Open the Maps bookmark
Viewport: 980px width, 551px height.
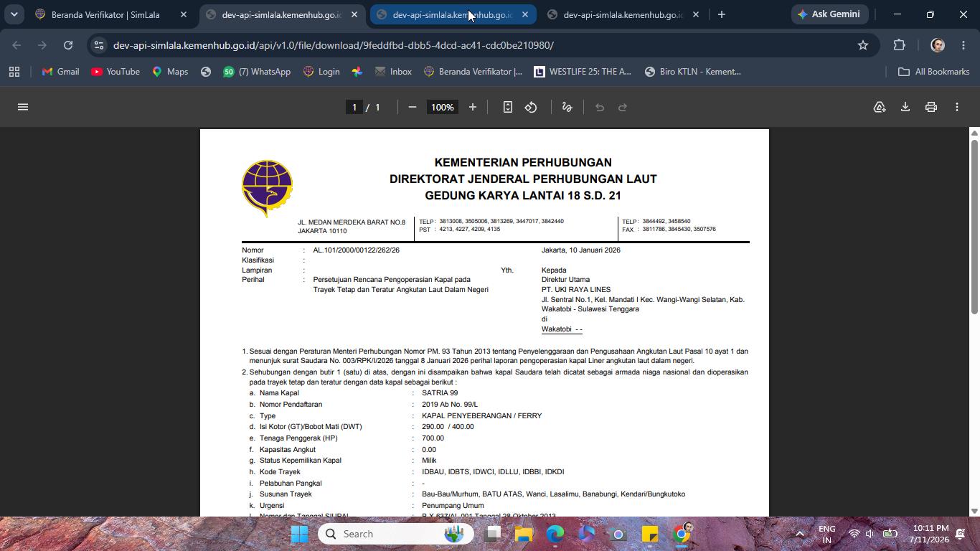pos(170,72)
